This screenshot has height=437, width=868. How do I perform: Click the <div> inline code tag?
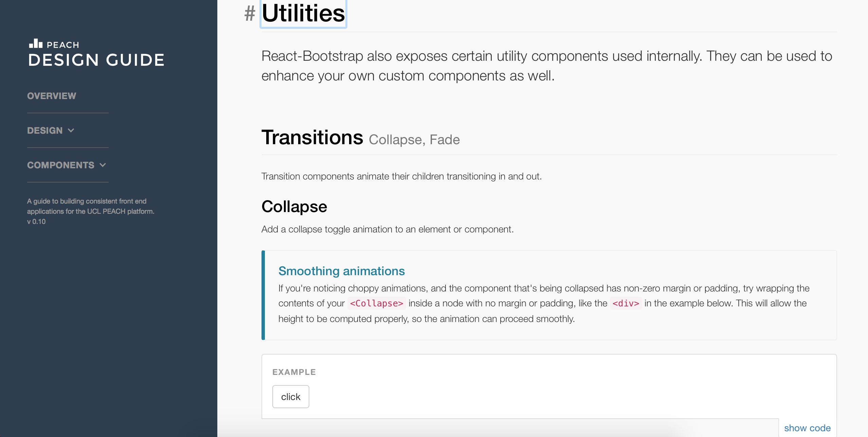(626, 303)
